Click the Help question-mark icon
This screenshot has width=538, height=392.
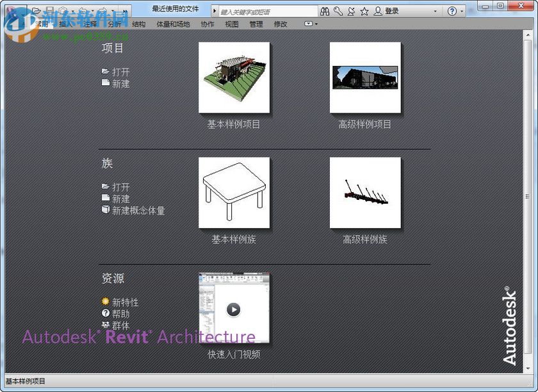click(452, 11)
